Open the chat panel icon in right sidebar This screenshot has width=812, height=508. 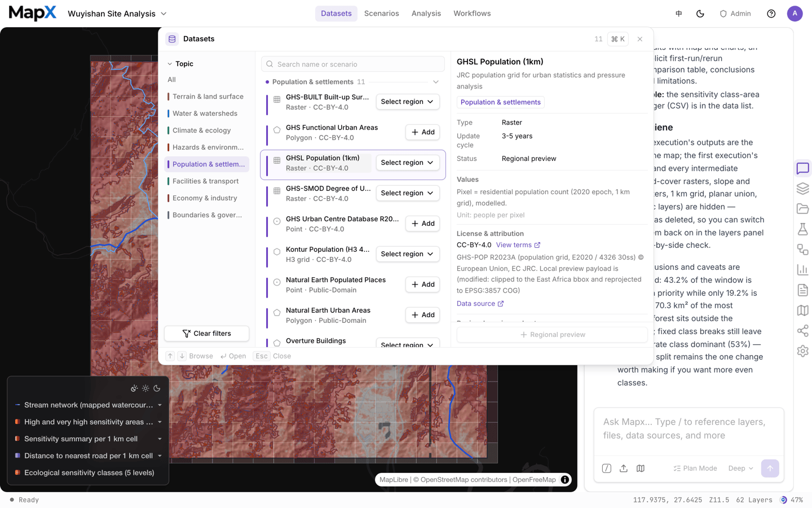803,168
